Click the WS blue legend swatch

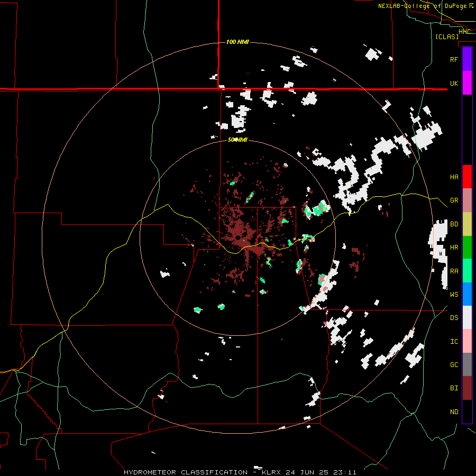467,294
